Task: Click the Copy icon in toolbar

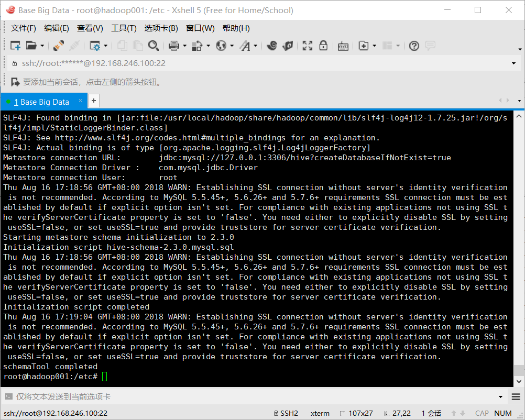Action: point(122,46)
